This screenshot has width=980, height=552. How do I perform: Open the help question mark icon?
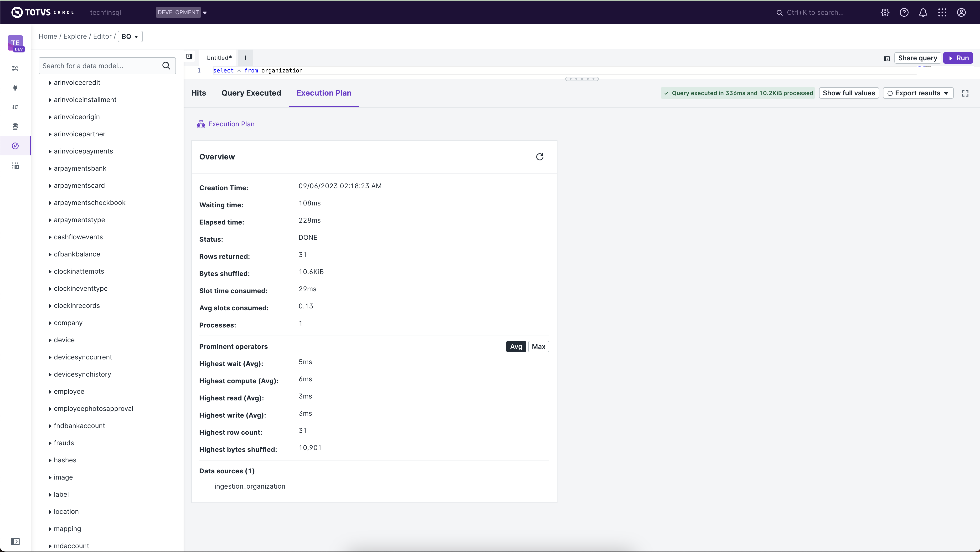click(x=904, y=13)
